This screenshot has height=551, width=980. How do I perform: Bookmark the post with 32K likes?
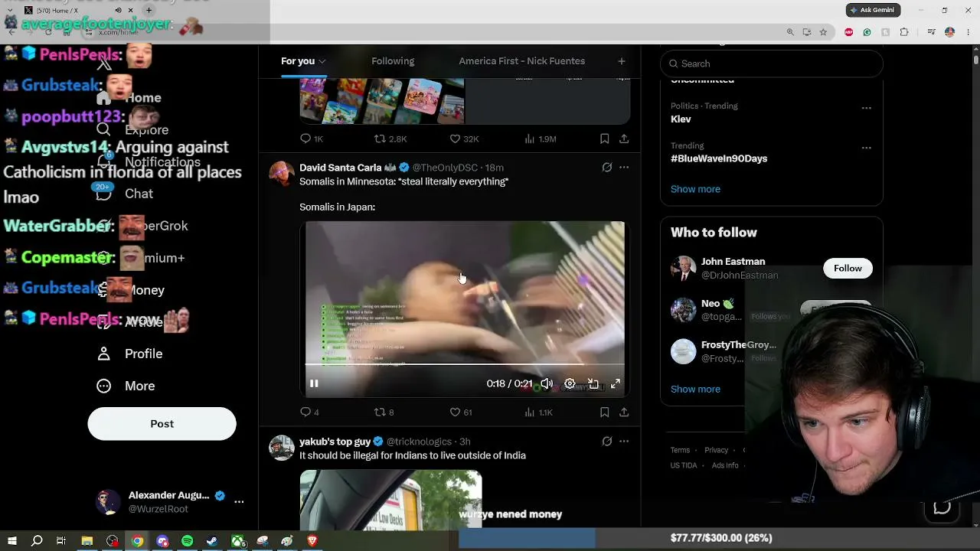pyautogui.click(x=604, y=139)
